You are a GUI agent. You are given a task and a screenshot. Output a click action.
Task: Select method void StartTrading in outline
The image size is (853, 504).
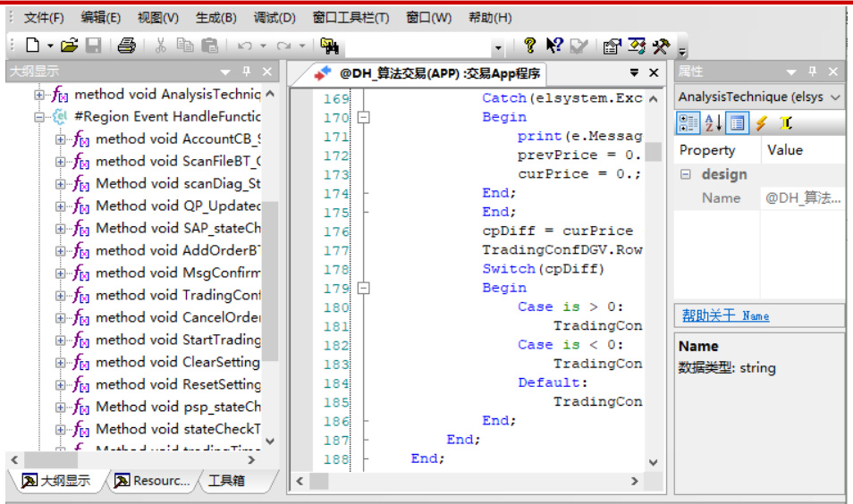[177, 340]
